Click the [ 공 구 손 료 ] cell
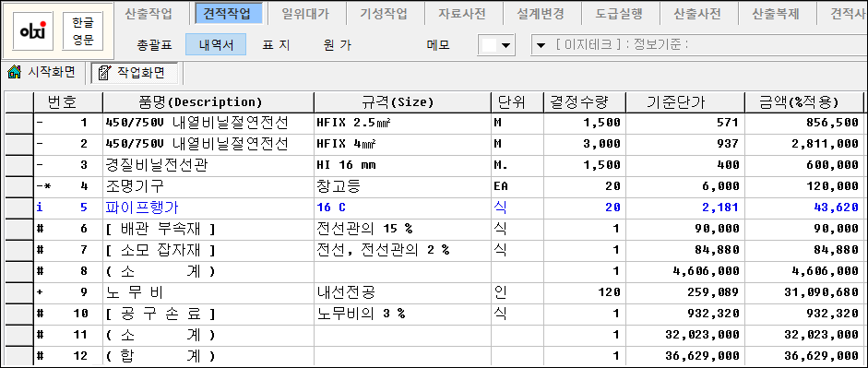 tap(208, 314)
